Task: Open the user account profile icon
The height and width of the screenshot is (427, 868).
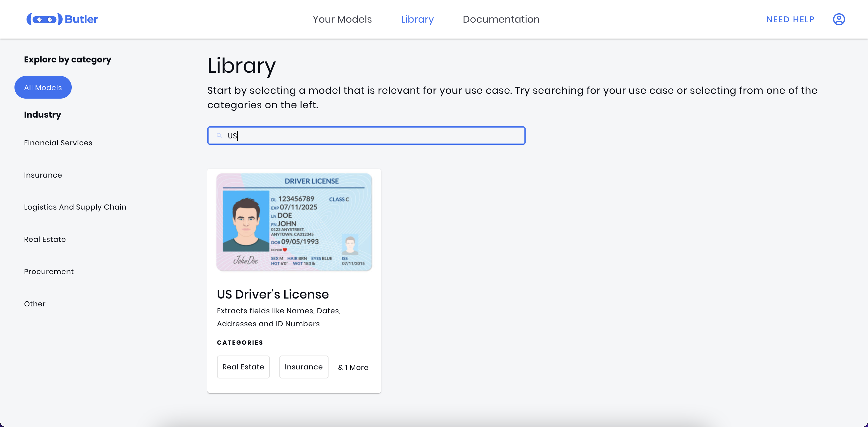Action: pyautogui.click(x=839, y=19)
